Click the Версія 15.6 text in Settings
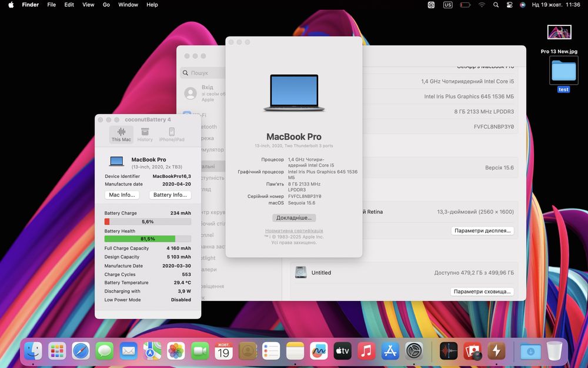 point(499,167)
